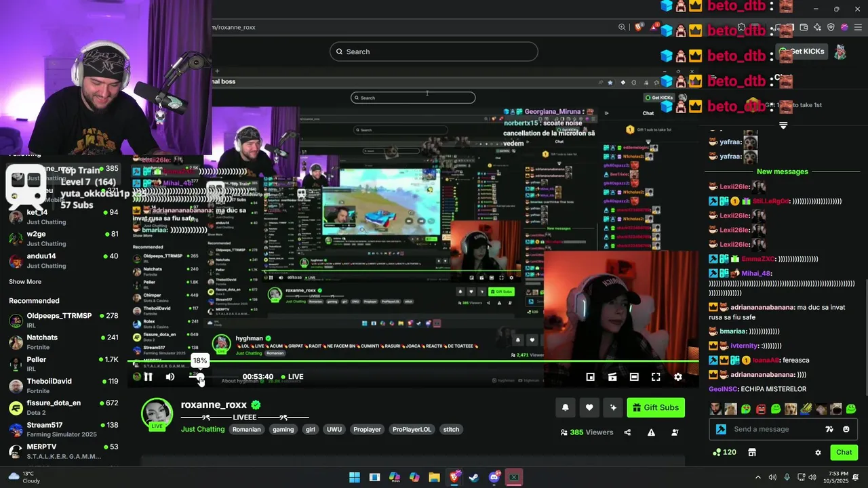Open ket_l4 channel in sidebar
Viewport: 868px width, 488px height.
pyautogui.click(x=63, y=217)
